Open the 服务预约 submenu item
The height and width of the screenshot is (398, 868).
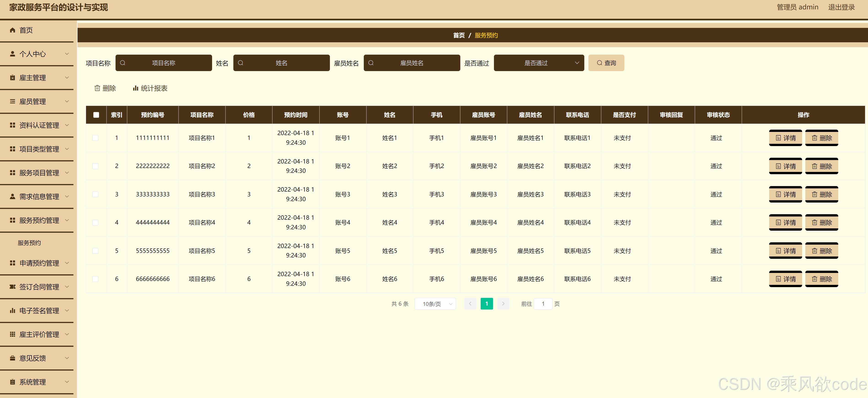(29, 243)
